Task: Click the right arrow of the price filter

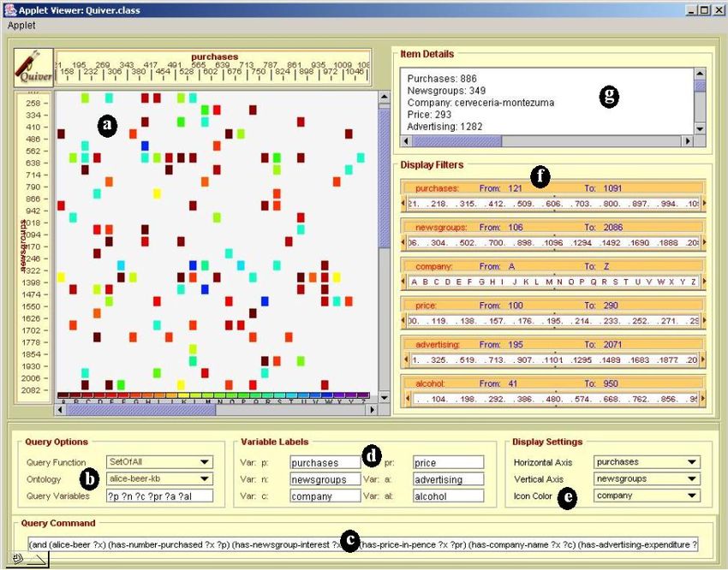Action: (704, 320)
